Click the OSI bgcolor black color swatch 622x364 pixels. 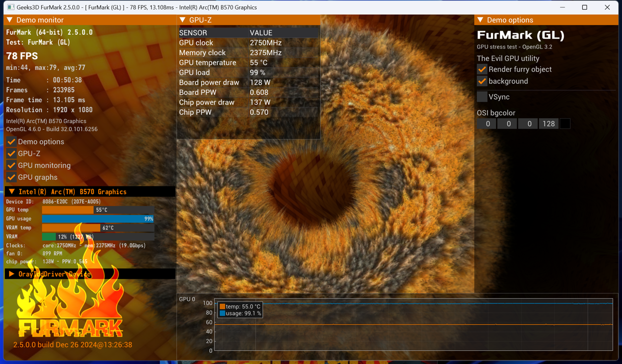click(x=565, y=124)
